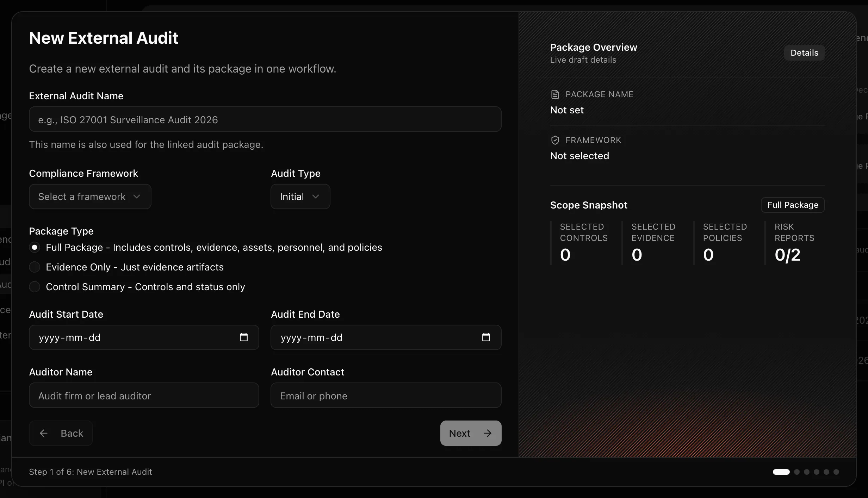Focus the Audit Start Date field
The height and width of the screenshot is (498, 868).
144,337
